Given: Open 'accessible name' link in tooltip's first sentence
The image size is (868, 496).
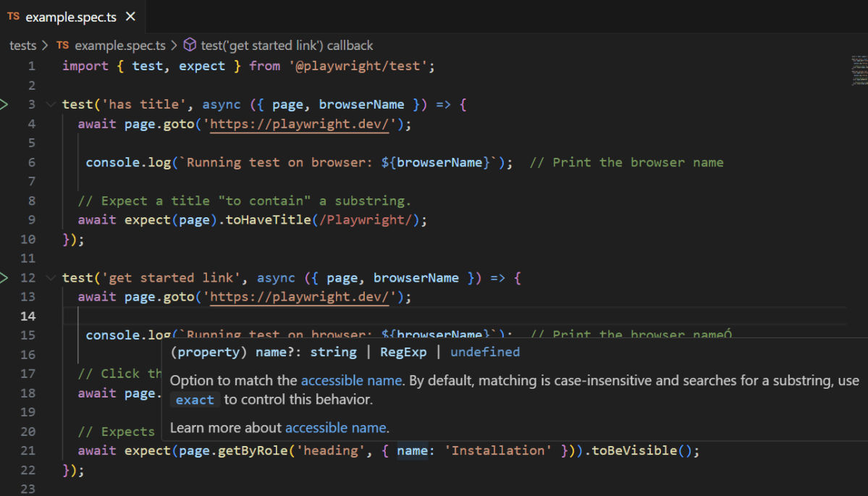Looking at the screenshot, I should pyautogui.click(x=351, y=381).
